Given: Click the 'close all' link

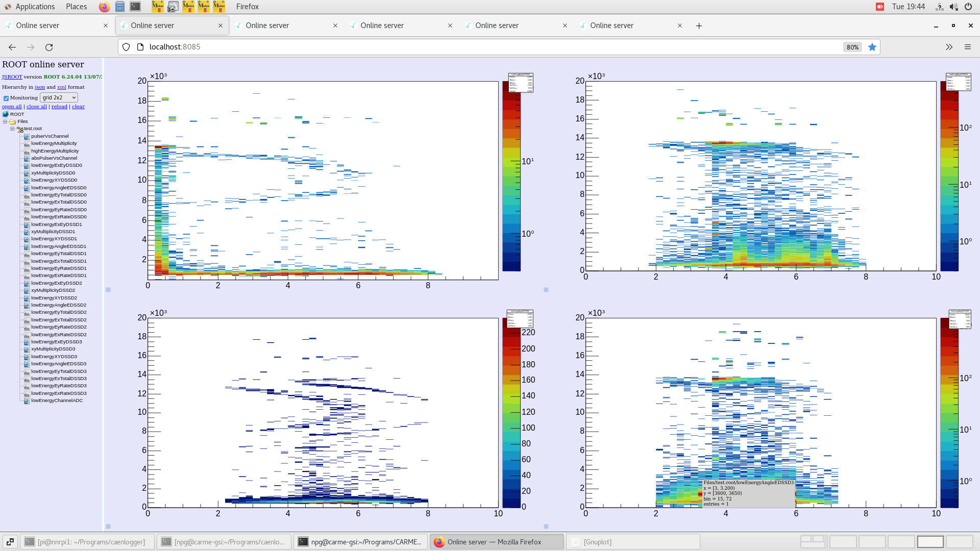Looking at the screenshot, I should 36,107.
